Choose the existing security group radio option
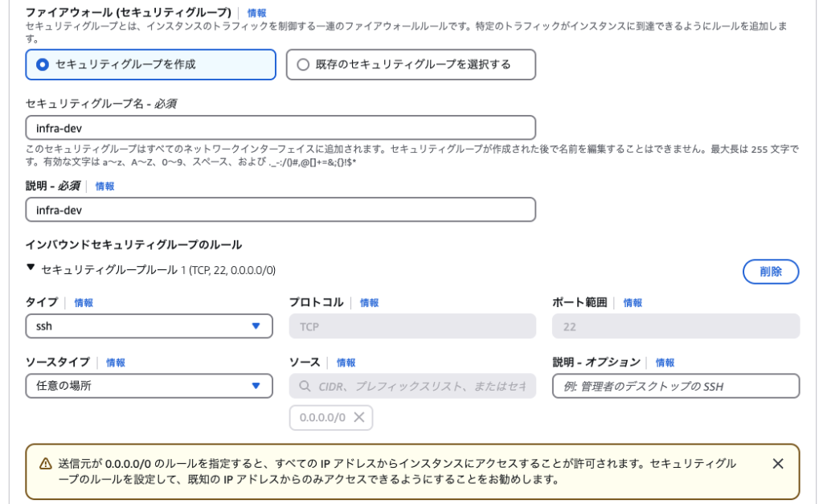 pos(303,64)
